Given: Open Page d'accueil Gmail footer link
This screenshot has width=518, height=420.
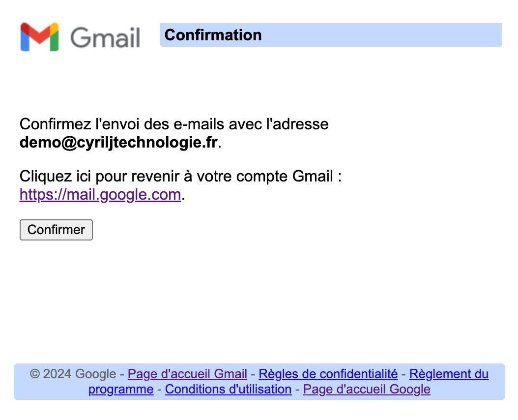Looking at the screenshot, I should click(187, 374).
